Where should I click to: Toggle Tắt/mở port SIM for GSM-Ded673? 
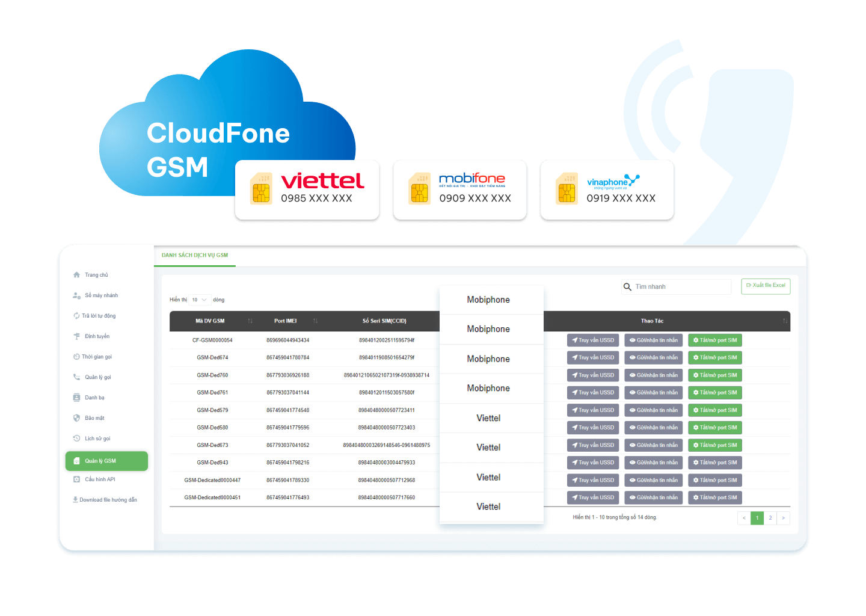[715, 445]
